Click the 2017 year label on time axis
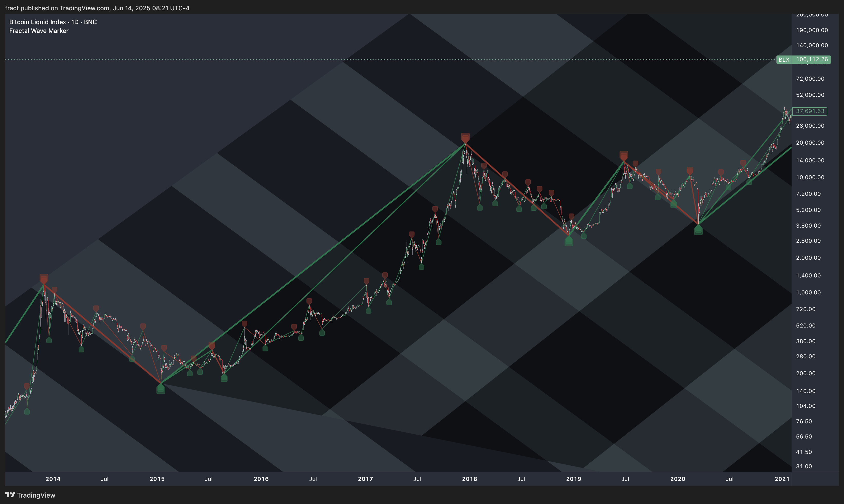The width and height of the screenshot is (844, 504). 366,479
